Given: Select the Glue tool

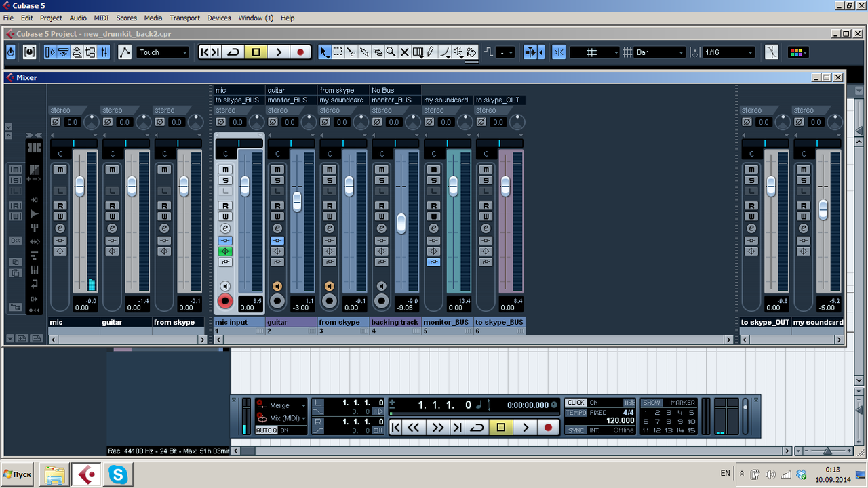Looking at the screenshot, I should [364, 52].
